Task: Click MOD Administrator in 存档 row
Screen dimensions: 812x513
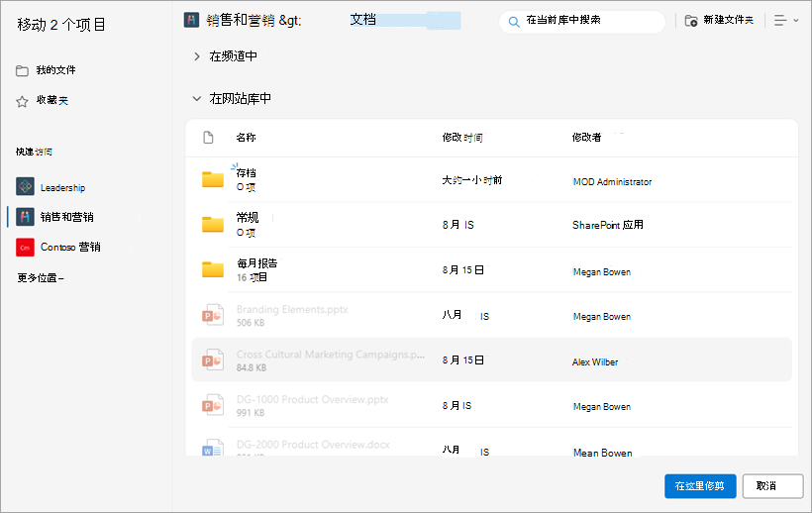Action: click(x=612, y=181)
